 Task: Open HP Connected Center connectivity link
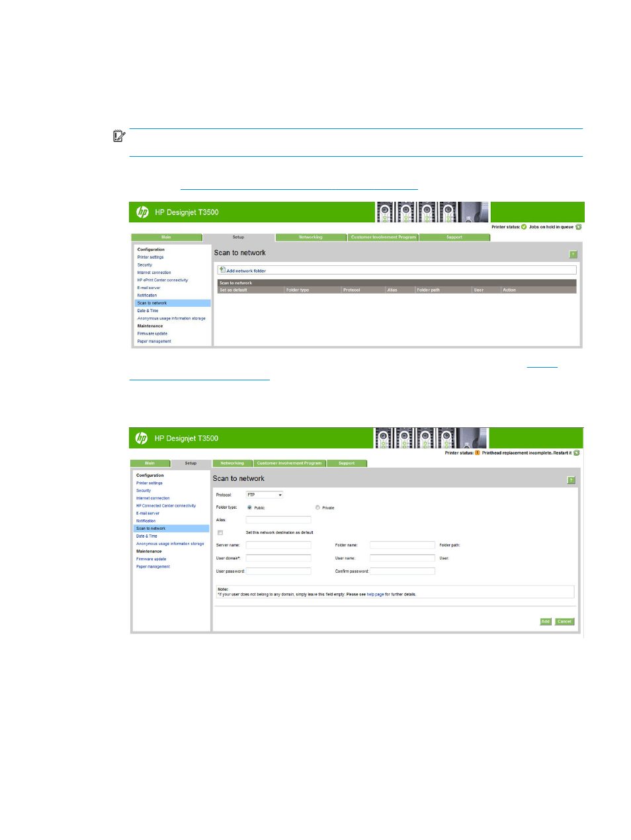tap(166, 506)
